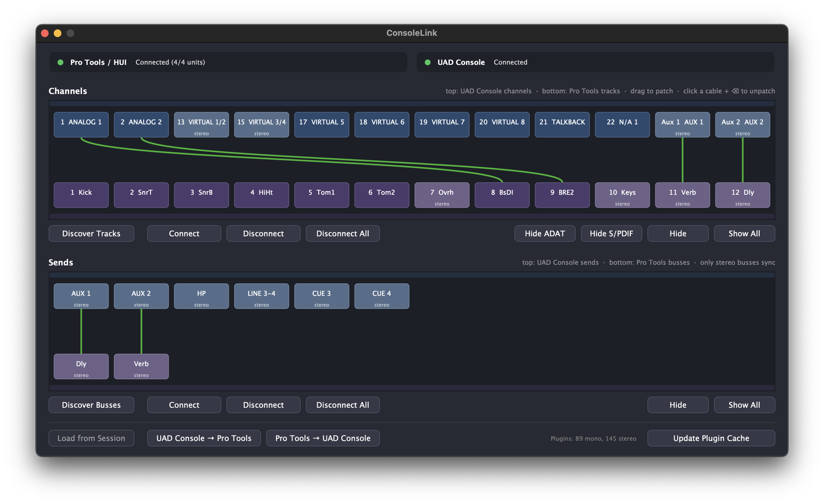Image resolution: width=824 pixels, height=504 pixels.
Task: Click the Update Plugin Cache button
Action: point(711,438)
